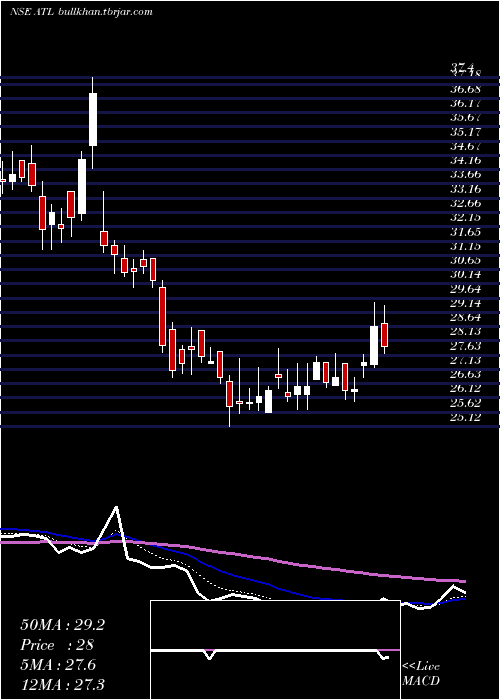Screen dimensions: 500x700
Task: Click the 31.15 price axis label
Action: 465,246
